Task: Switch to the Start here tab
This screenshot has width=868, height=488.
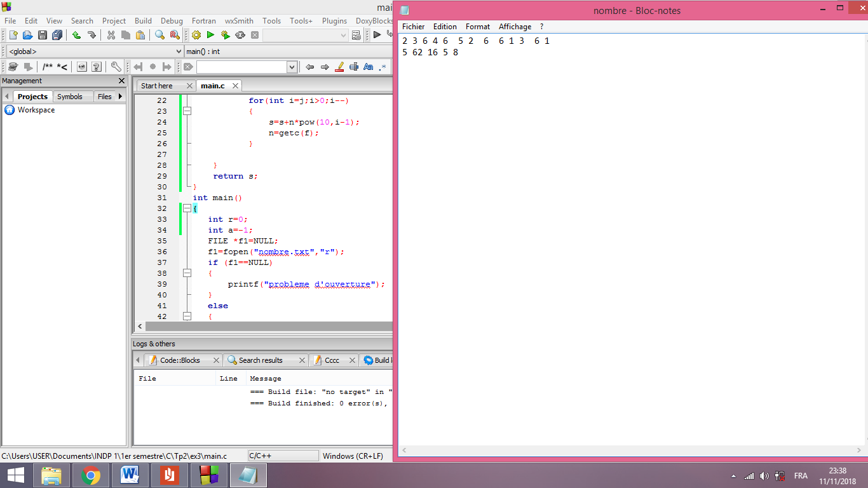Action: [156, 86]
